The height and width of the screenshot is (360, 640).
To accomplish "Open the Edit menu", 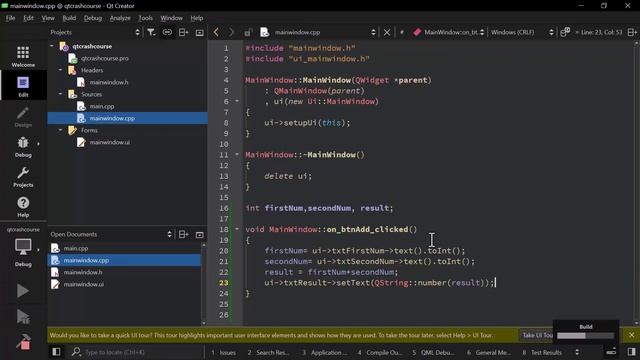I will click(x=28, y=18).
